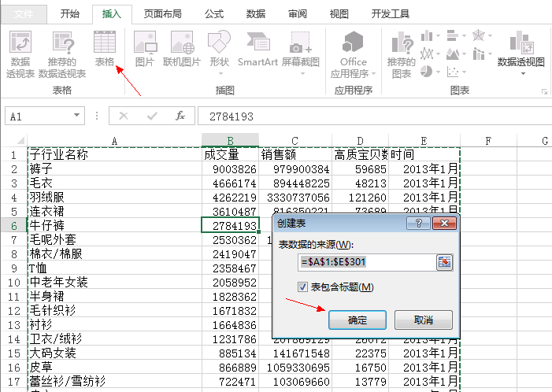Open Recommended Charts (推荐的图表)
Viewport: 552px width, 392px height.
(402, 54)
